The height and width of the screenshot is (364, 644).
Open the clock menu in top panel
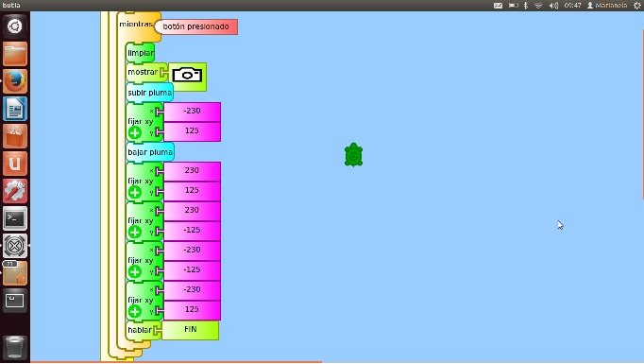[x=572, y=6]
